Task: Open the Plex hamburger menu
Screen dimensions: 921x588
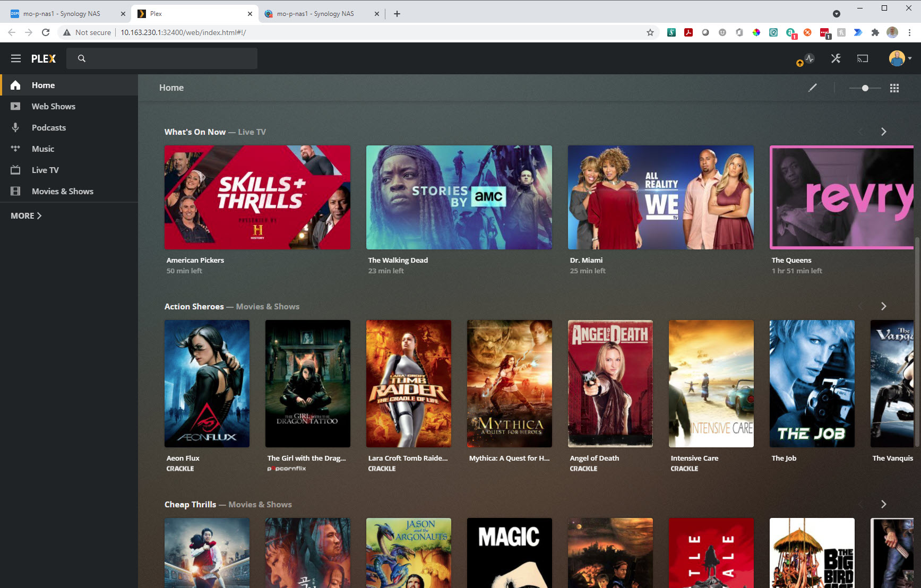Action: coord(15,58)
